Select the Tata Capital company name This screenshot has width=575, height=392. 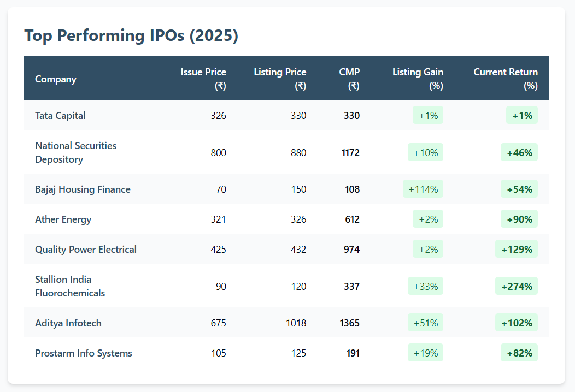coord(60,116)
